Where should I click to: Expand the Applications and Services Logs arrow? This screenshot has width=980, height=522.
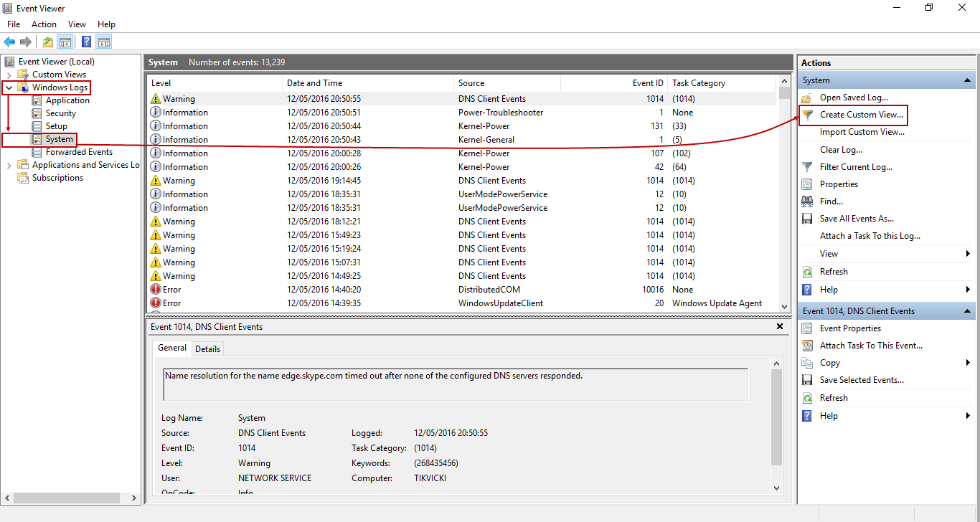point(9,165)
